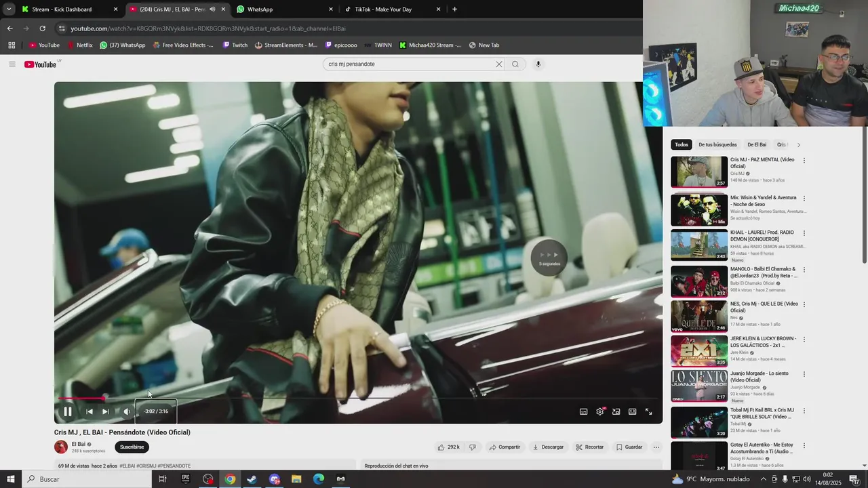Open Netflix bookmark

pyautogui.click(x=79, y=45)
